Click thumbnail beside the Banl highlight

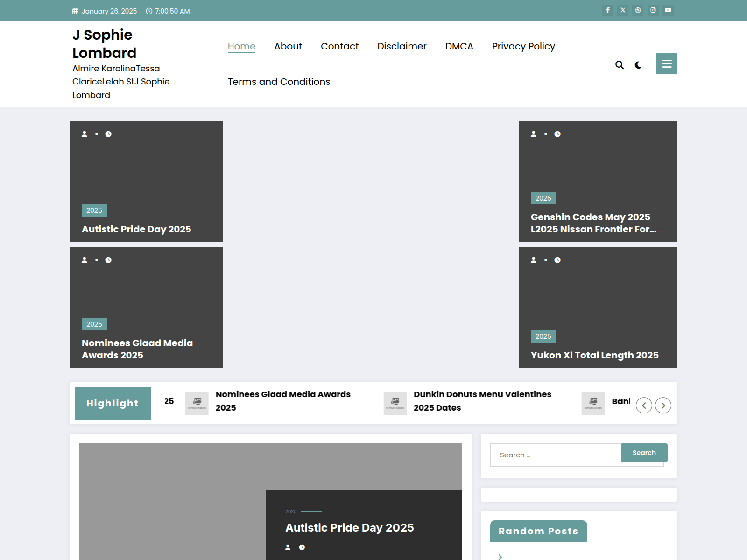(593, 403)
